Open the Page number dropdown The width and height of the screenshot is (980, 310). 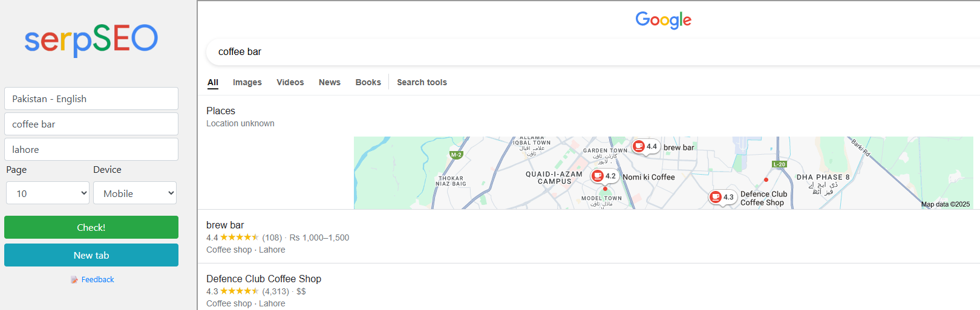tap(48, 193)
